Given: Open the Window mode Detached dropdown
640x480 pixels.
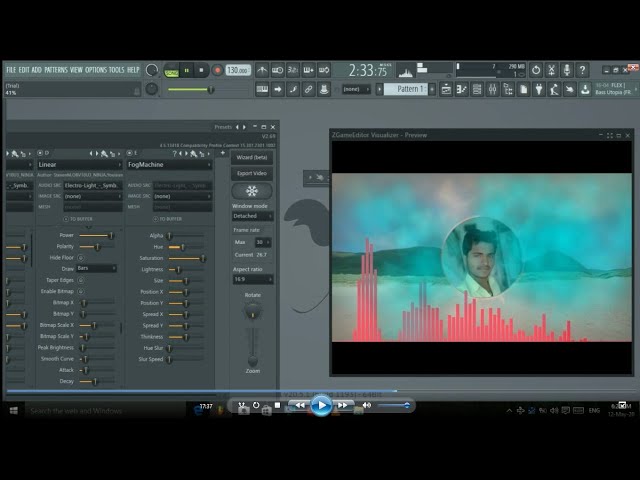Looking at the screenshot, I should 253,216.
